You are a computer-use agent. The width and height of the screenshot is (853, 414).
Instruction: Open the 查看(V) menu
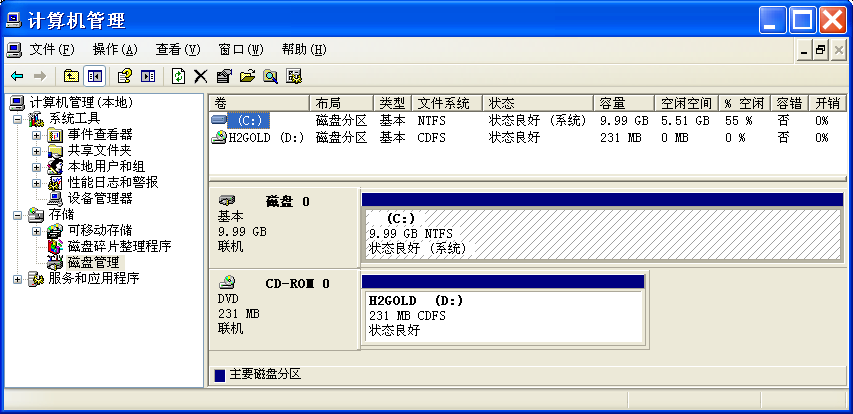pos(178,50)
